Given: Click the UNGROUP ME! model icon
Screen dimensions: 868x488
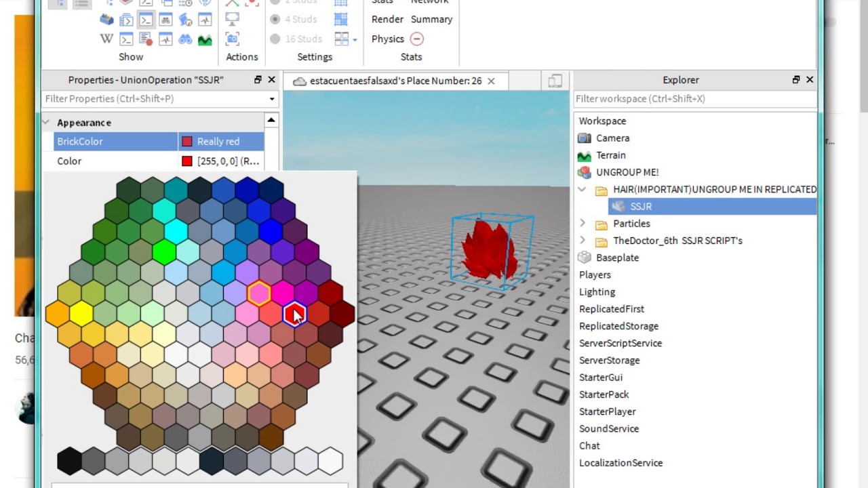Looking at the screenshot, I should click(584, 172).
